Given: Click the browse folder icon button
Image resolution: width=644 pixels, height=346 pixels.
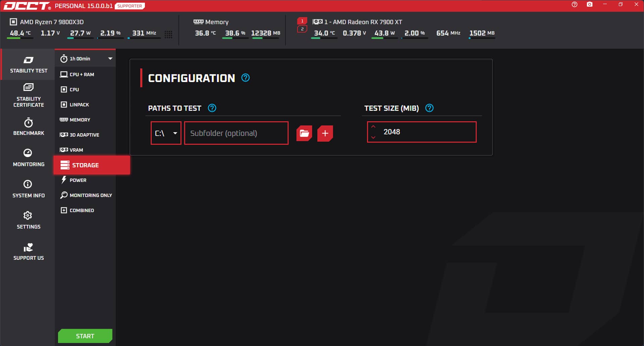Looking at the screenshot, I should tap(304, 133).
